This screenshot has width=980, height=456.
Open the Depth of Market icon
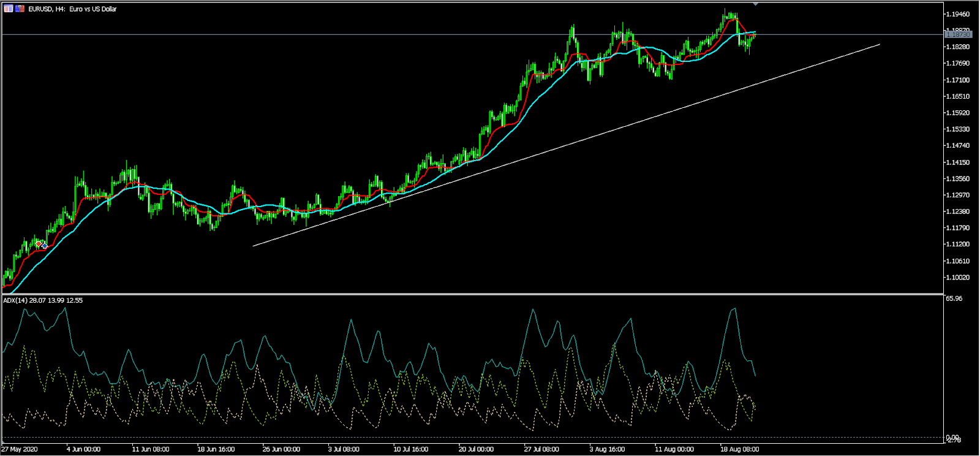20,9
